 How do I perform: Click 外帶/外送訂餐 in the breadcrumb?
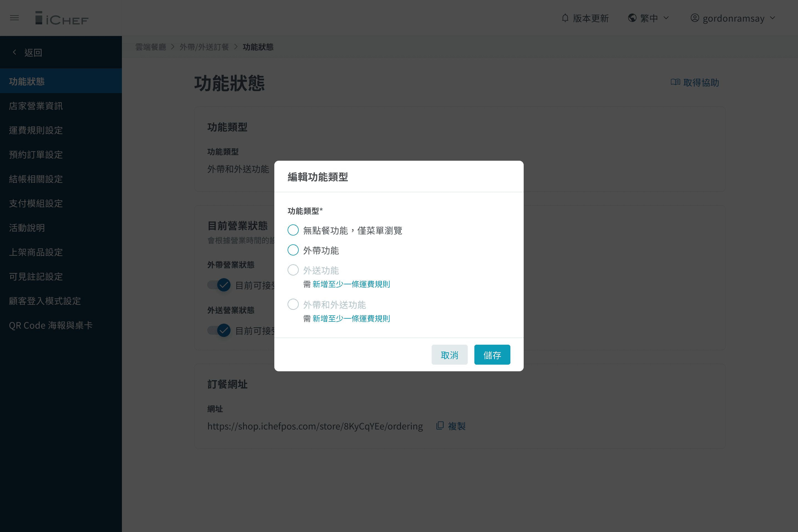point(204,47)
